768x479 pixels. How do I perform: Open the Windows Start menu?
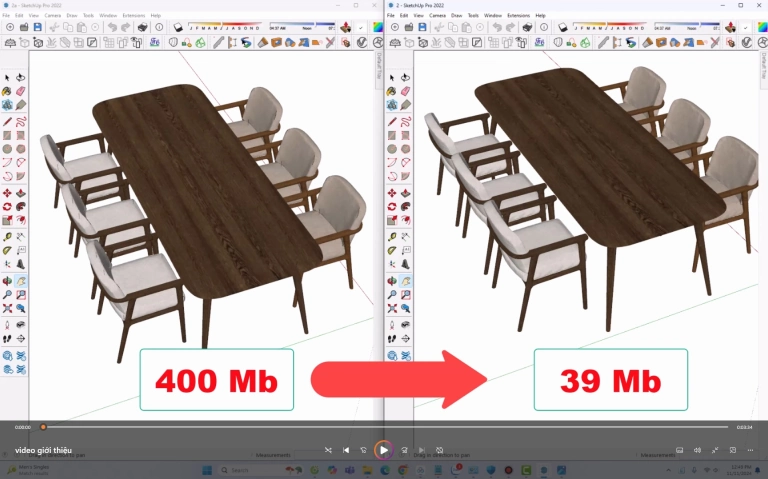[207, 471]
